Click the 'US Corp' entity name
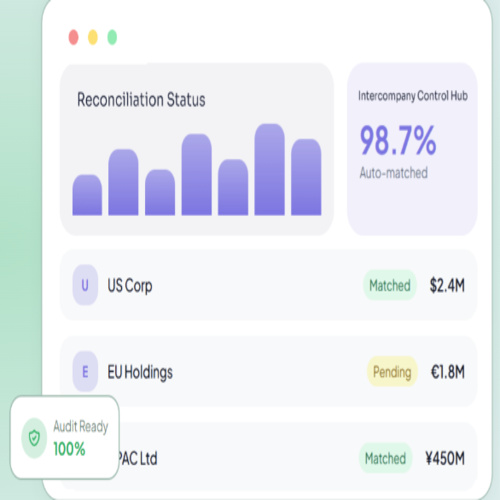The height and width of the screenshot is (500, 500). point(130,286)
